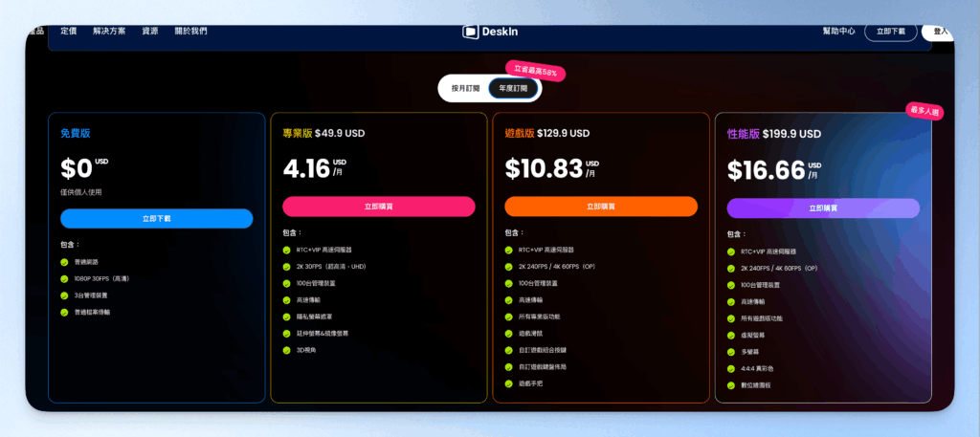The image size is (980, 437).
Task: Click check icon beside 遊戲手把
Action: 509,383
